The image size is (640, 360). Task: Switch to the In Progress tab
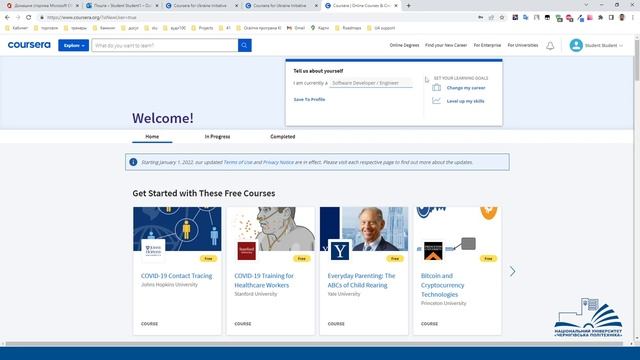[x=217, y=136]
